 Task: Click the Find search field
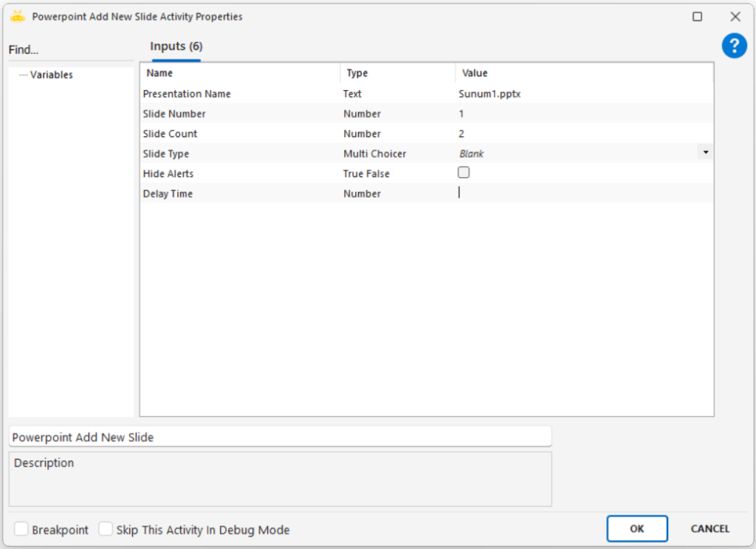pos(70,50)
